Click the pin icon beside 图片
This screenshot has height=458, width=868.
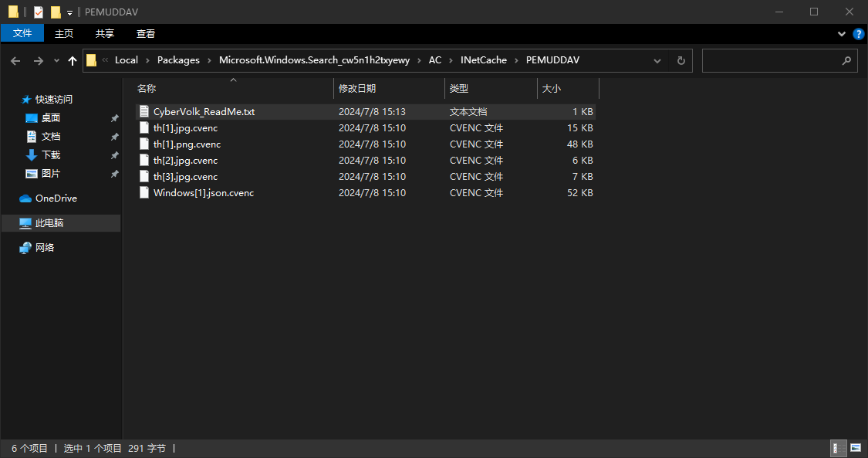[x=115, y=174]
